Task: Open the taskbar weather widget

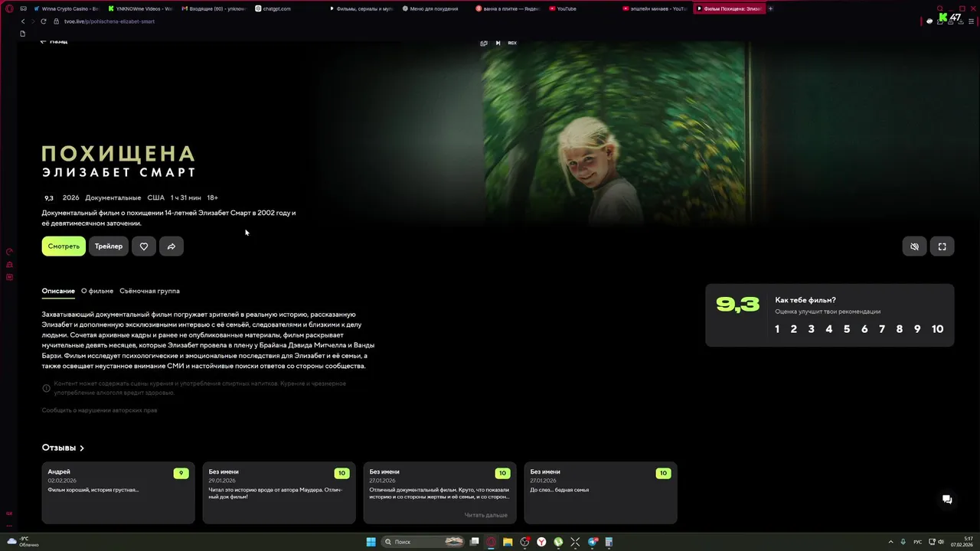Action: tap(23, 542)
